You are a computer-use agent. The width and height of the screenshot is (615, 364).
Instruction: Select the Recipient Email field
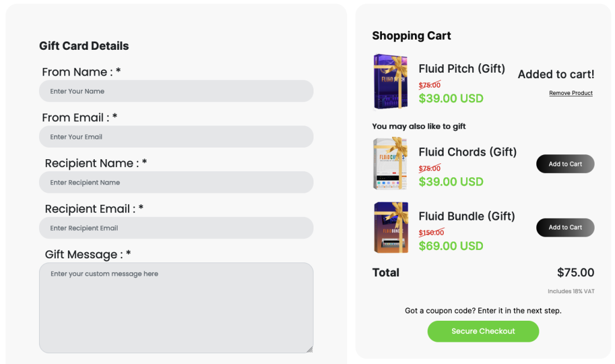point(176,228)
